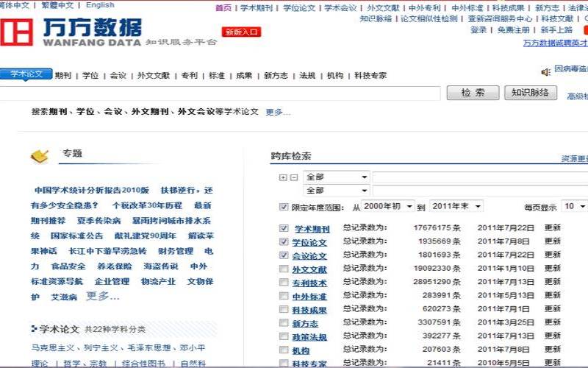
Task: Open the 政策法规 database link
Action: point(309,337)
